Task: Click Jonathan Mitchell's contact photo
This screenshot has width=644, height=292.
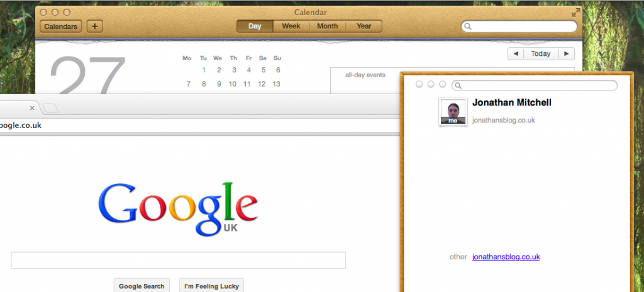Action: (453, 112)
